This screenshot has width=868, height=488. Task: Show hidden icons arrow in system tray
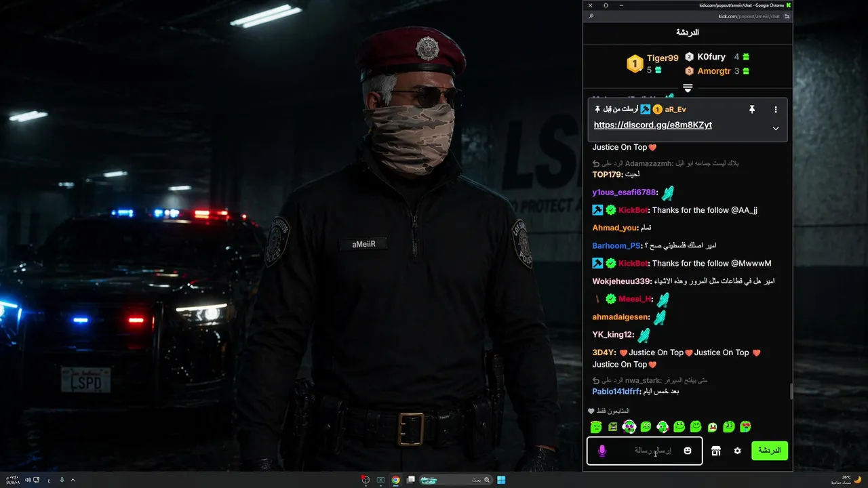(73, 480)
